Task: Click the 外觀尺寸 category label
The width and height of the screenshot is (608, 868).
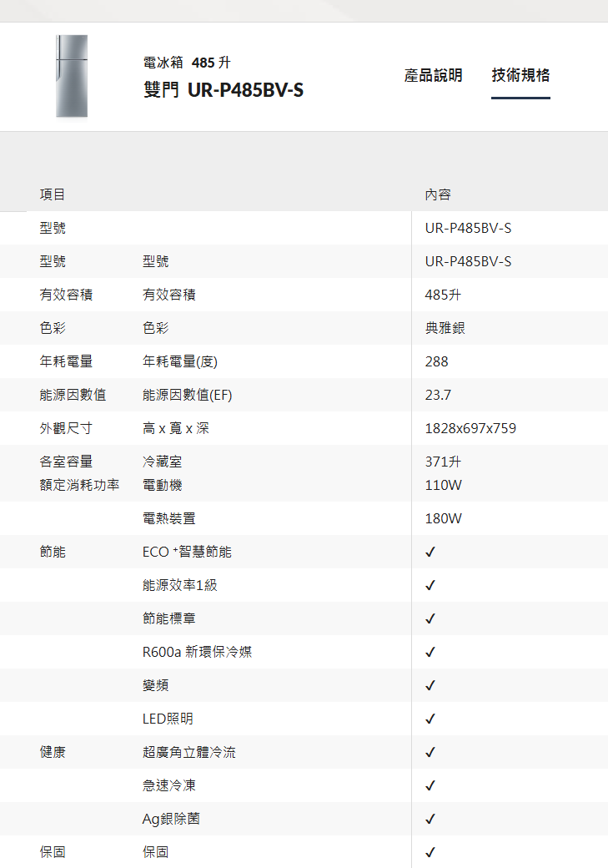Action: [66, 428]
